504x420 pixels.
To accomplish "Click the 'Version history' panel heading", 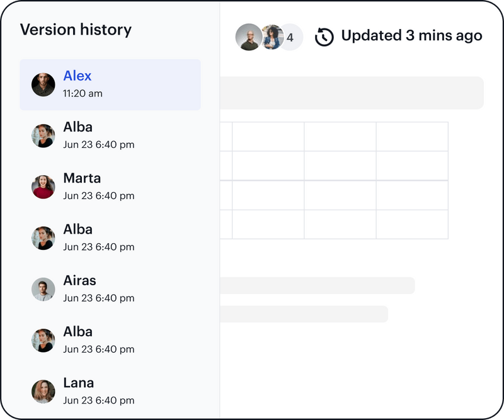I will (76, 30).
